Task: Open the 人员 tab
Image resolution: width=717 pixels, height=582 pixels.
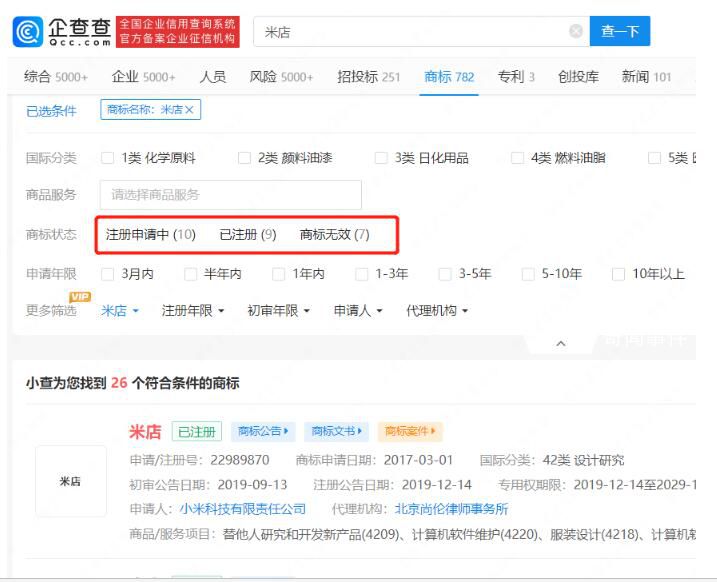Action: tap(213, 76)
